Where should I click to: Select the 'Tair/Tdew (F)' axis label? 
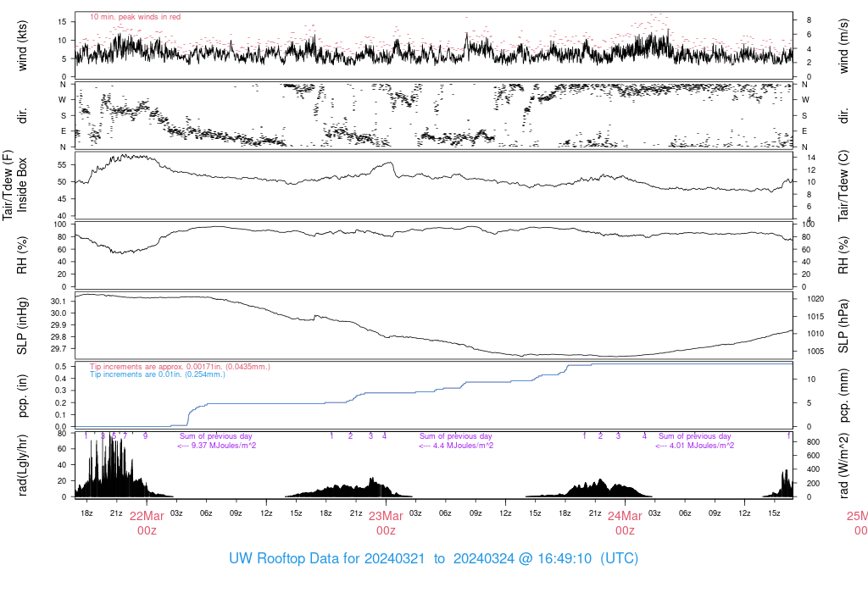click(8, 185)
